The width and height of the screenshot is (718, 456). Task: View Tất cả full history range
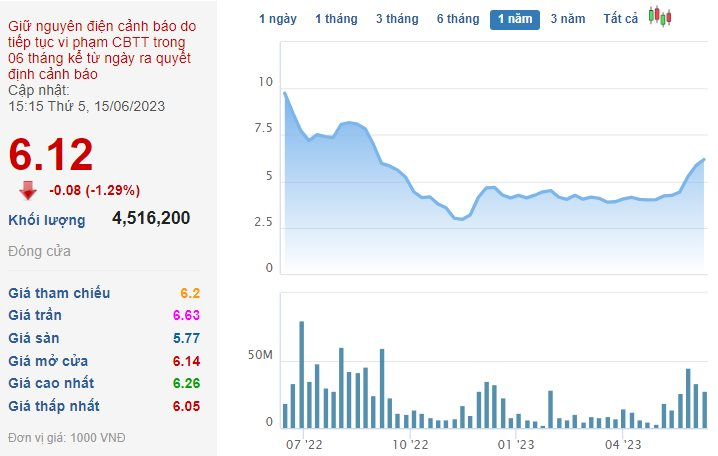[x=620, y=19]
